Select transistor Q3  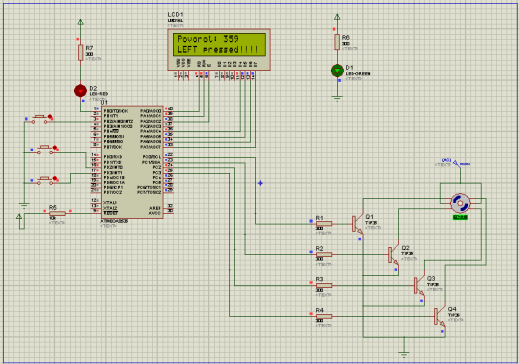click(419, 285)
